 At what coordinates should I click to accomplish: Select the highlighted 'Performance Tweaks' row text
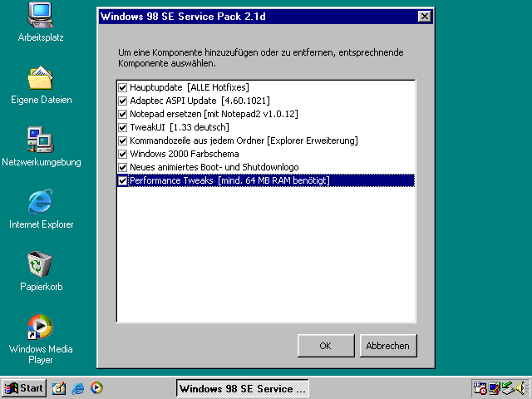(229, 180)
